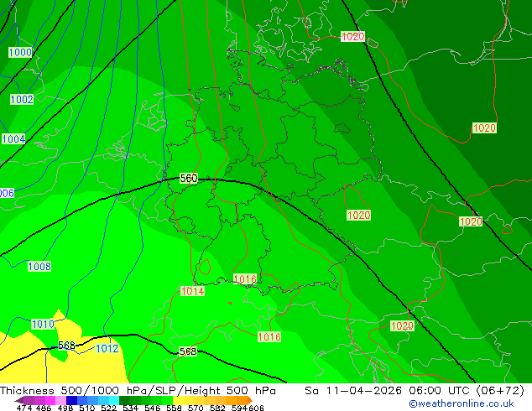Click the legend value 510
The width and height of the screenshot is (532, 411).
pos(87,408)
